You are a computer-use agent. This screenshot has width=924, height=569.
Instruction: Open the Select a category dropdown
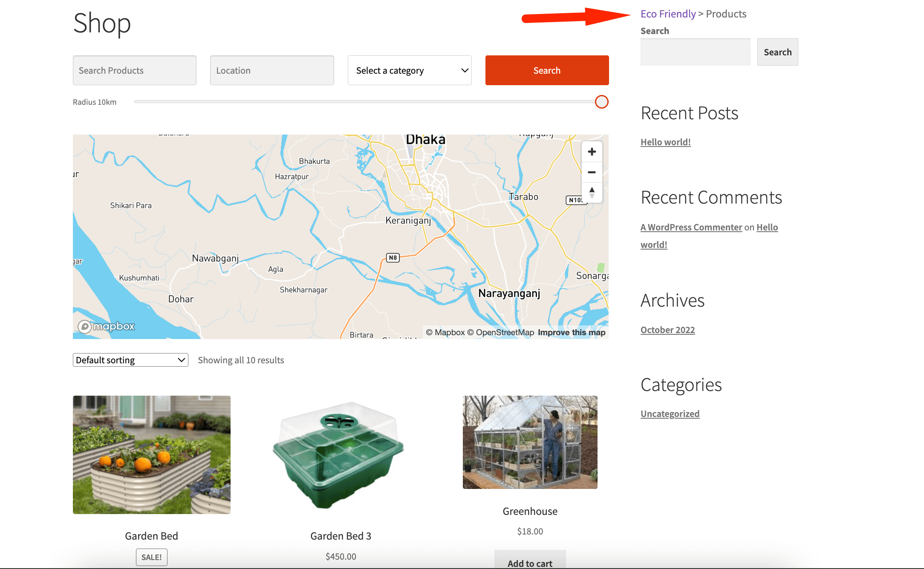pyautogui.click(x=409, y=70)
